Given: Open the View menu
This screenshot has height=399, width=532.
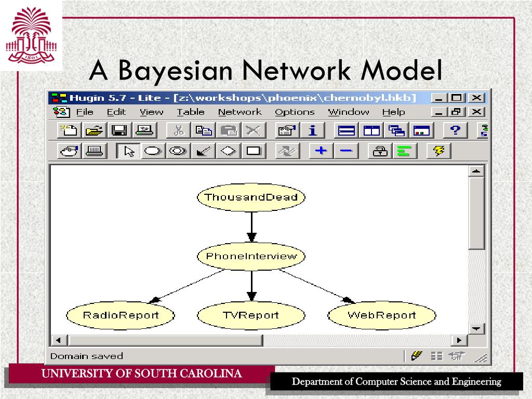Looking at the screenshot, I should [x=151, y=112].
